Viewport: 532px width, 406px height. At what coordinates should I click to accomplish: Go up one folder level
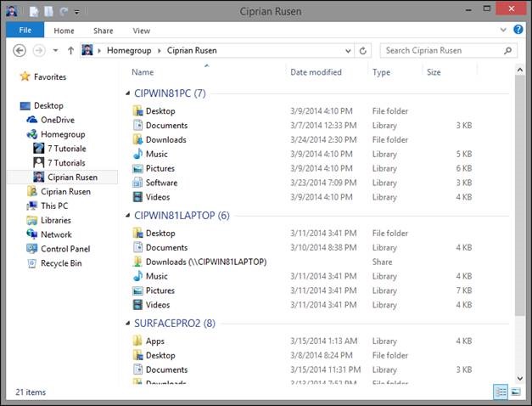coord(70,51)
